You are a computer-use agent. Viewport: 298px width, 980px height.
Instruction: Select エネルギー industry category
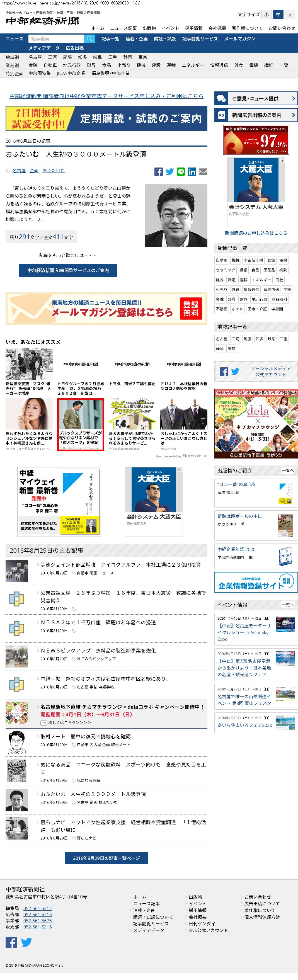pyautogui.click(x=193, y=66)
